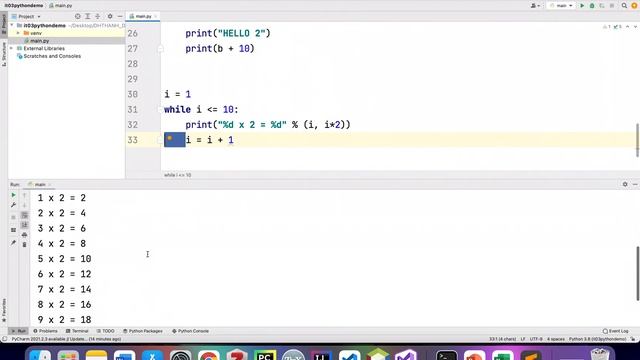This screenshot has width=640, height=360.
Task: Select the main tab in the Run panel
Action: click(40, 184)
